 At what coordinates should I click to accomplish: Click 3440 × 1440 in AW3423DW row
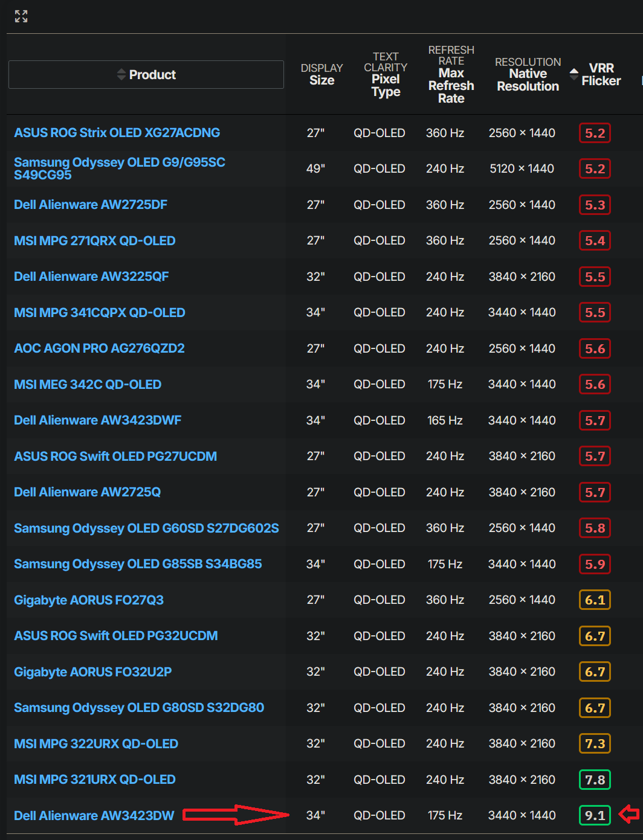point(522,815)
